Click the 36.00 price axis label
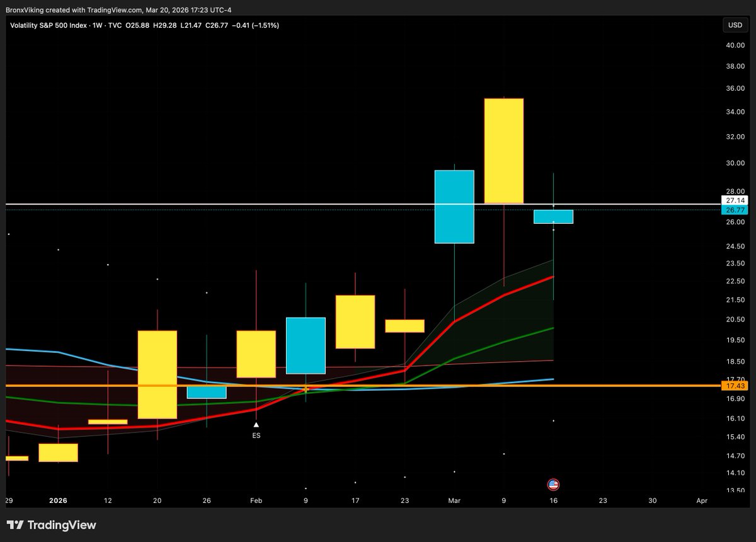The image size is (756, 542). pyautogui.click(x=735, y=88)
